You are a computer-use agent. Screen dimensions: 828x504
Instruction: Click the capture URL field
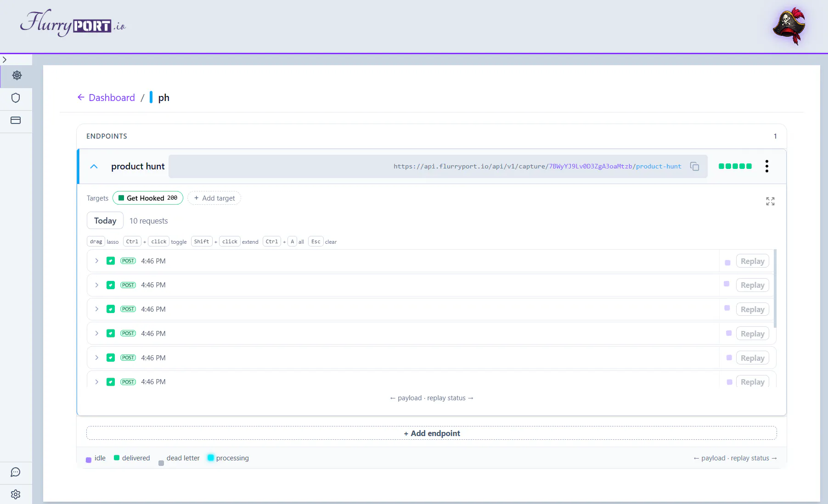click(x=438, y=166)
